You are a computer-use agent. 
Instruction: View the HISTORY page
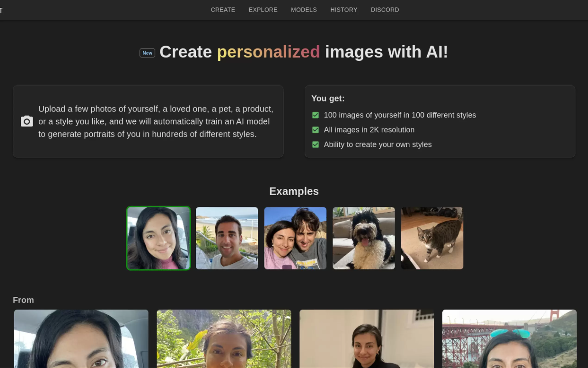(344, 10)
